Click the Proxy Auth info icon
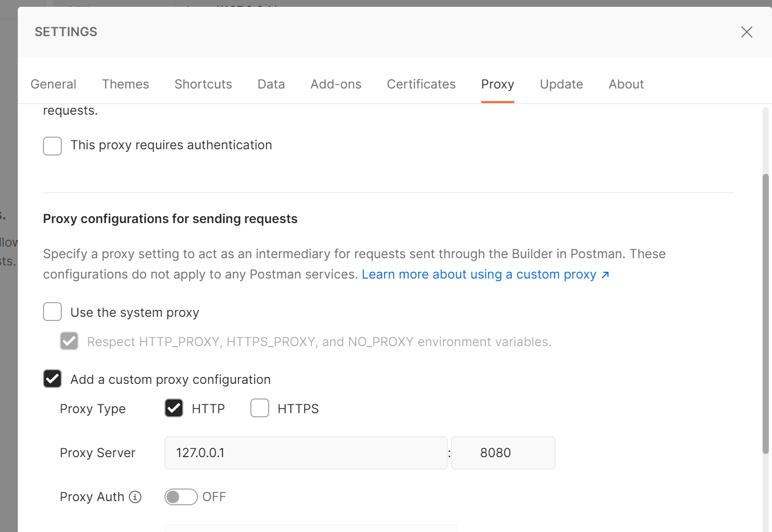772x532 pixels. [x=135, y=497]
